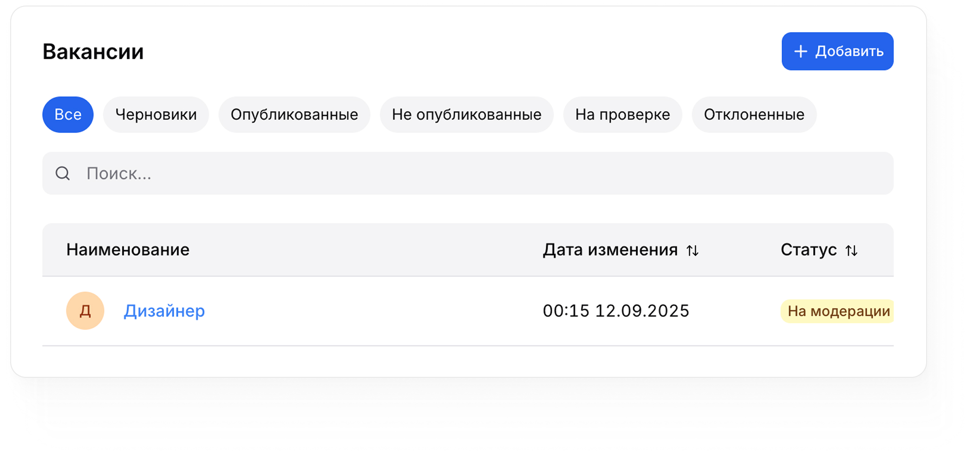980x466 pixels.
Task: Sort by the Дата изменения column header
Action: [610, 250]
